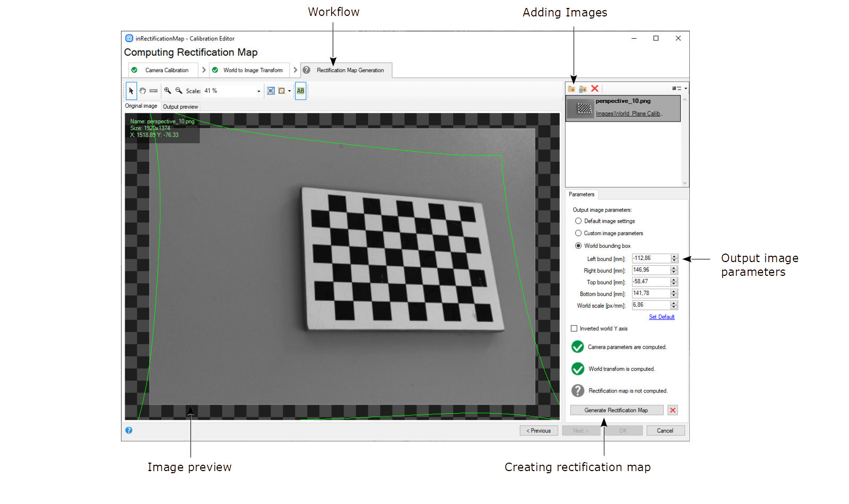The width and height of the screenshot is (849, 504).
Task: Go to Camera Calibration workflow step
Action: pyautogui.click(x=166, y=70)
